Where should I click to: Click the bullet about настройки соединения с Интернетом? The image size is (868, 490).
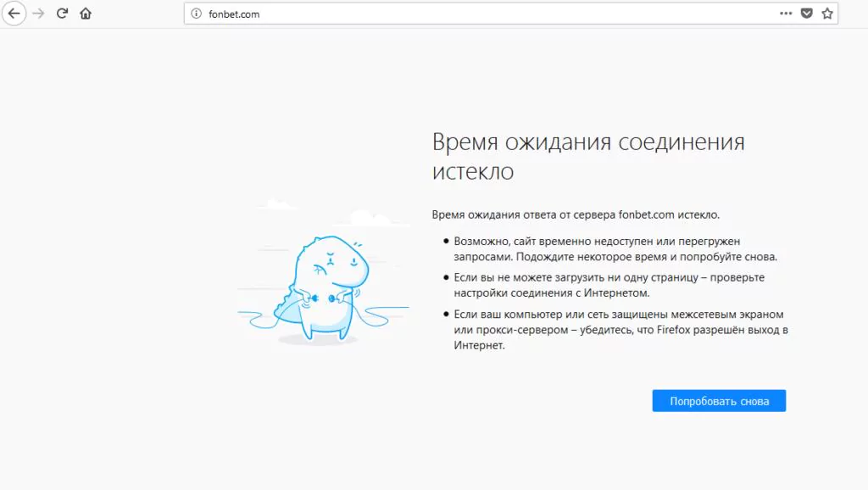pyautogui.click(x=609, y=285)
